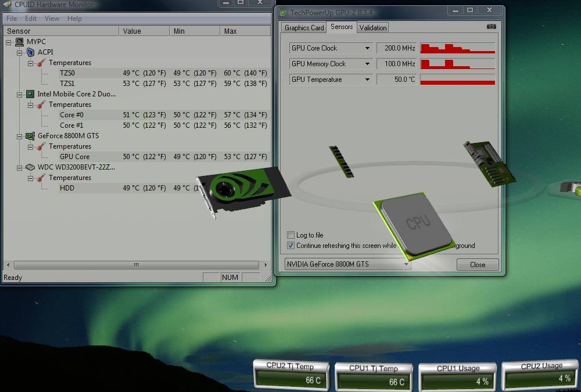Click the GPU Core Clock red graph
This screenshot has height=392, width=581.
click(x=458, y=48)
